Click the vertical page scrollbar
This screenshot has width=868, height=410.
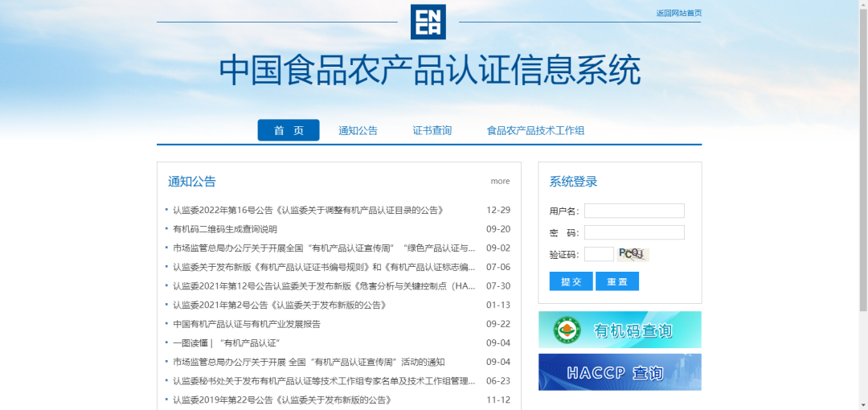863,161
